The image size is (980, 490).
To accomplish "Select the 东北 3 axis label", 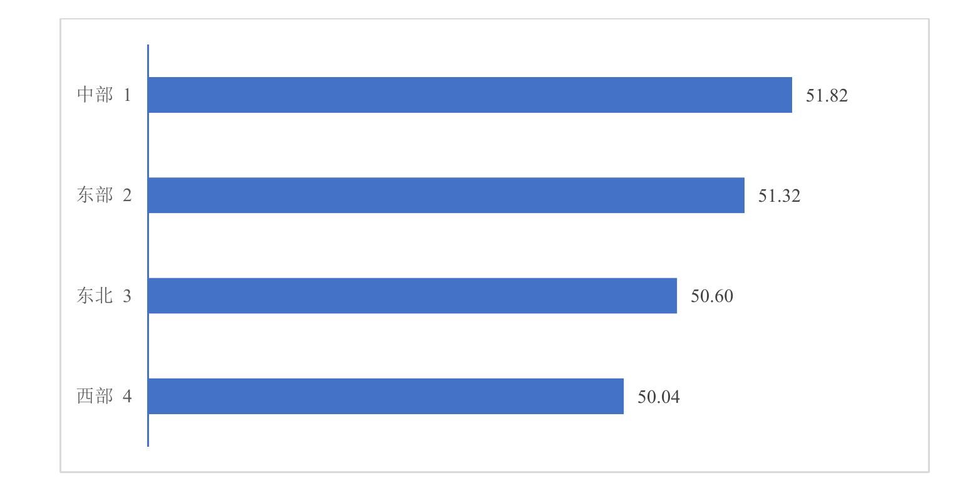I will coord(104,296).
